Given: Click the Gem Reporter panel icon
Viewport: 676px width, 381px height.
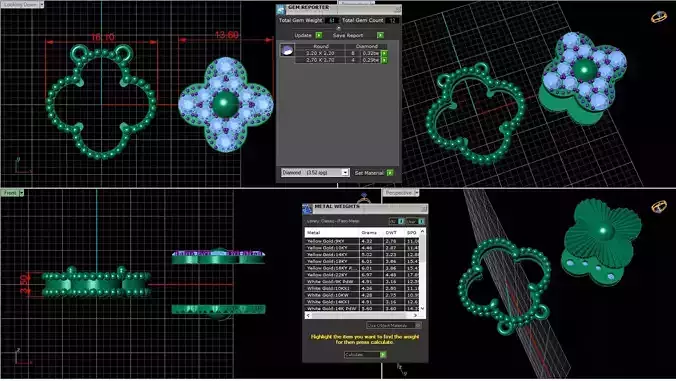Looking at the screenshot, I should click(281, 9).
